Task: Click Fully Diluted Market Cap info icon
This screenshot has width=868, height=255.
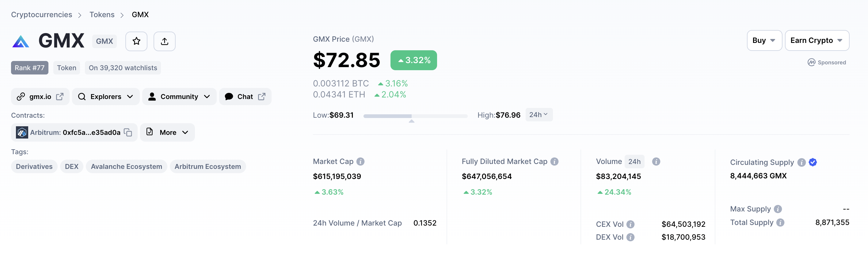Action: (554, 162)
